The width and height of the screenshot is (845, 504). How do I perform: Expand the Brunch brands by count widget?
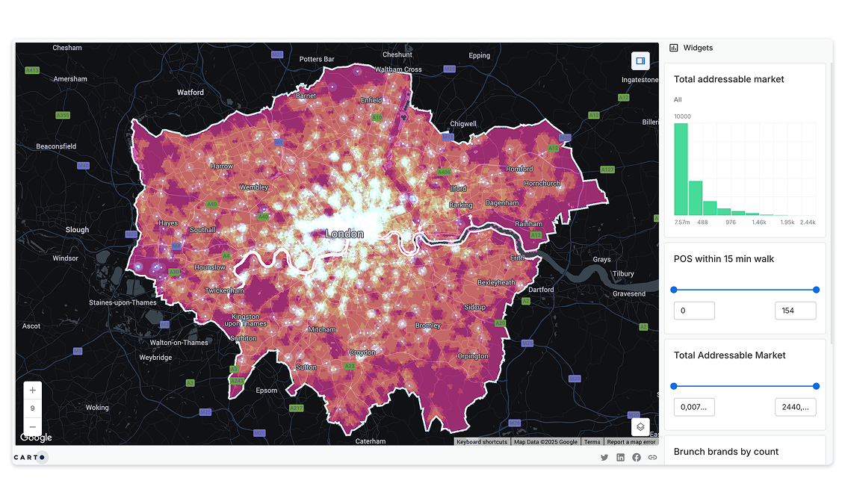725,451
